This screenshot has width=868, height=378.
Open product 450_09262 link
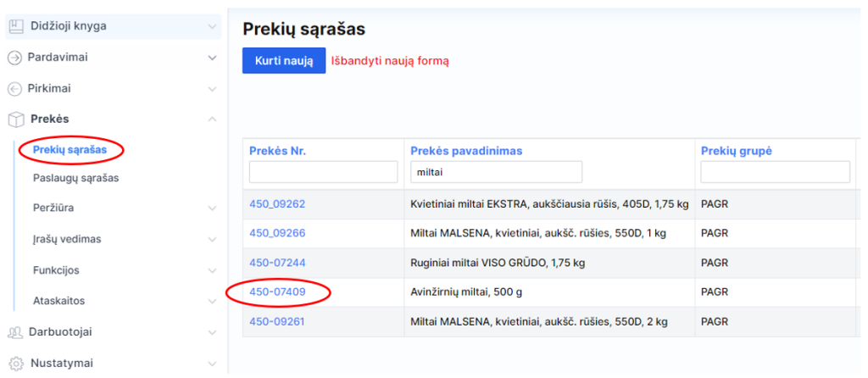click(x=277, y=204)
